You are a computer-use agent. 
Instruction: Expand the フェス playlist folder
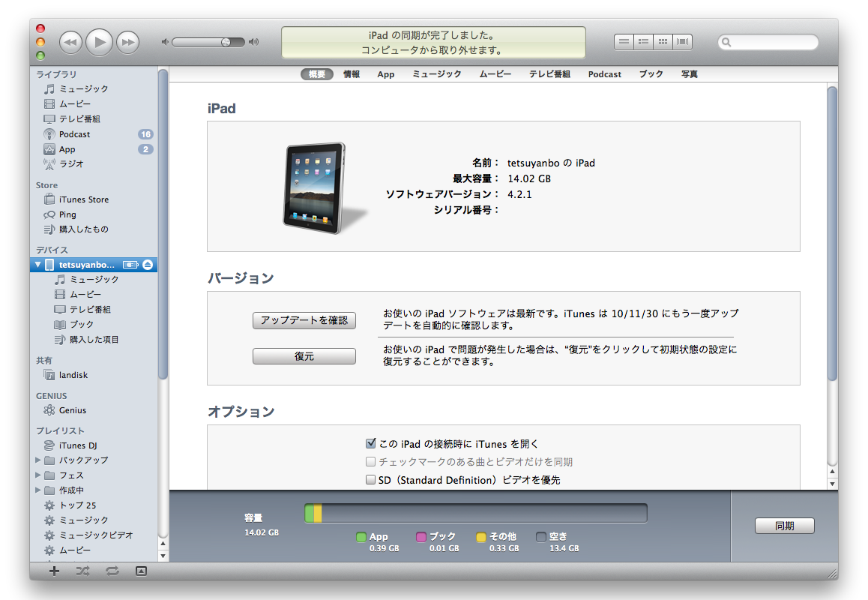point(37,475)
